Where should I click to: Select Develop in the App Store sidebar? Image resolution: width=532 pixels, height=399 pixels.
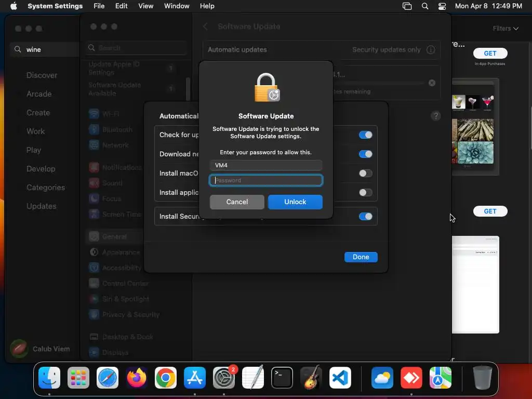coord(41,169)
